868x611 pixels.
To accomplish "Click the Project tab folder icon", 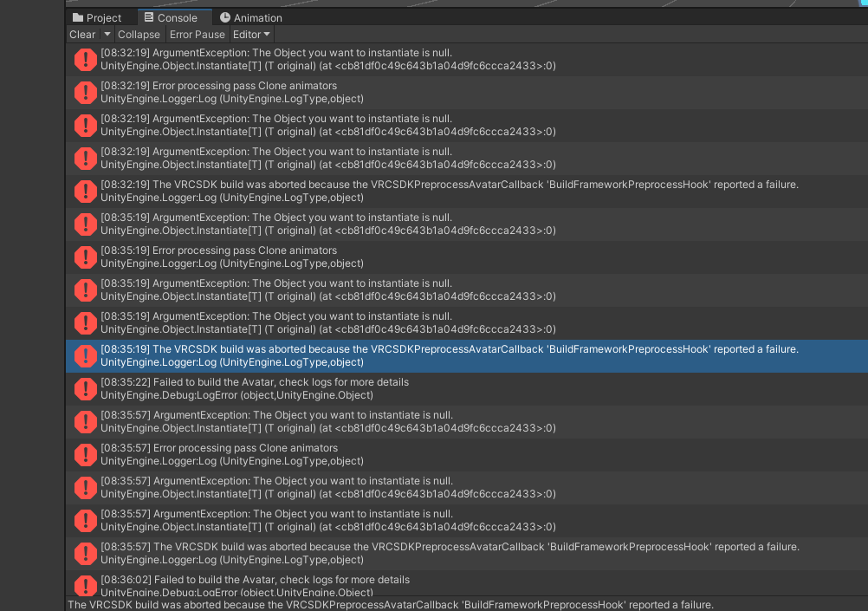I will point(77,17).
